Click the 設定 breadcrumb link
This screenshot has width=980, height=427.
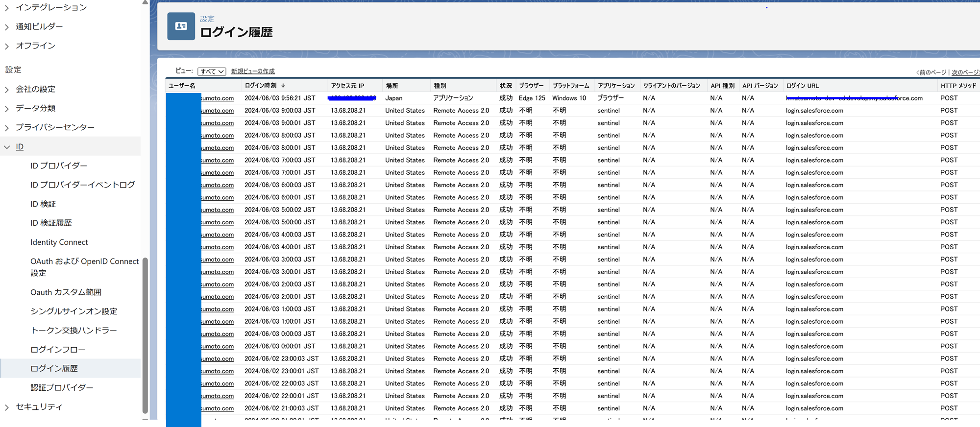coord(207,19)
